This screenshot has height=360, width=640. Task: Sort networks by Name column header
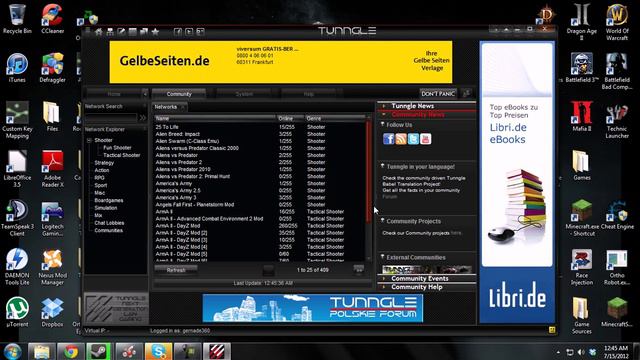point(215,118)
